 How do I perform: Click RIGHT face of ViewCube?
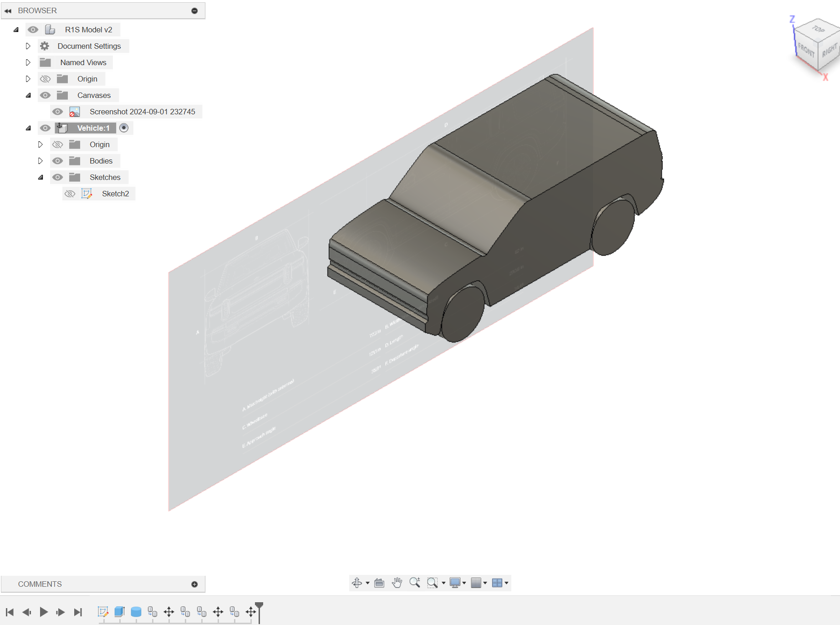(x=830, y=50)
